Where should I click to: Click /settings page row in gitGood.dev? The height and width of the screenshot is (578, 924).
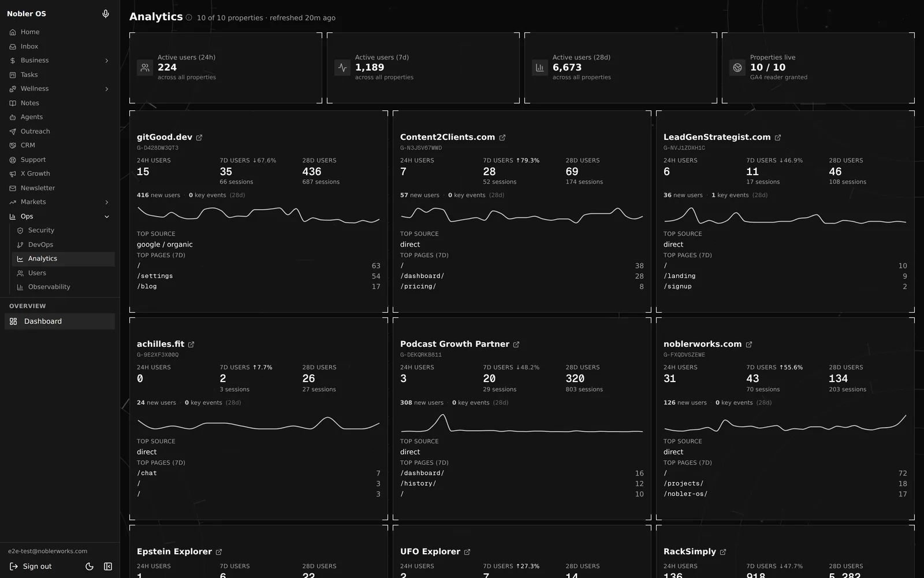click(258, 276)
